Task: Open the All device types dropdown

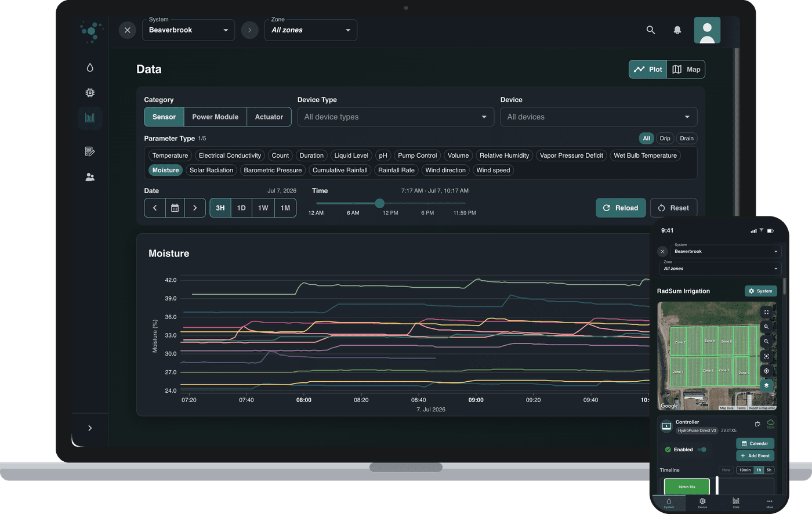Action: tap(396, 117)
